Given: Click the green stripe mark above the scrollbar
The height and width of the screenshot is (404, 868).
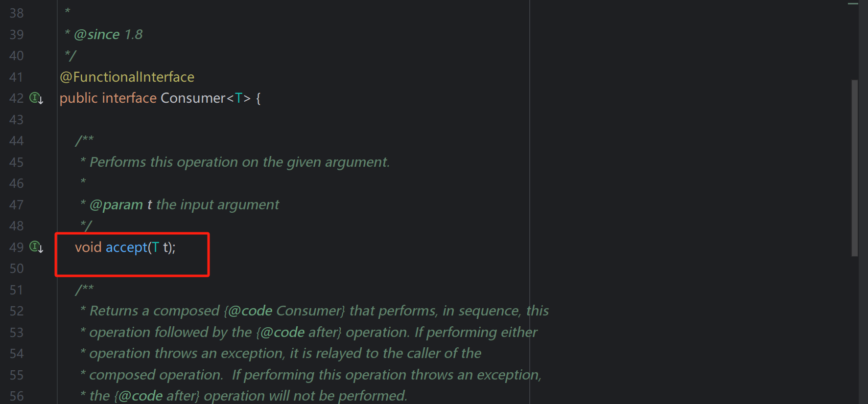Looking at the screenshot, I should 853,4.
